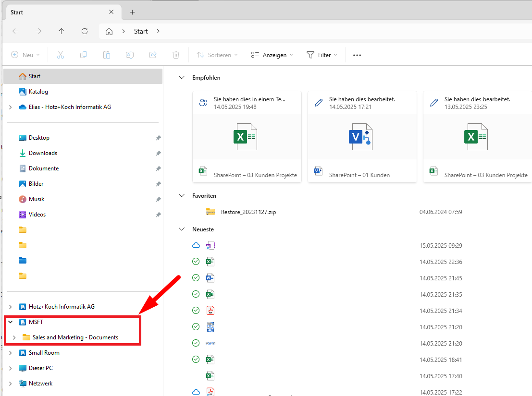Screen dimensions: 532x396
Task: Open the Filter dropdown
Action: click(x=322, y=55)
